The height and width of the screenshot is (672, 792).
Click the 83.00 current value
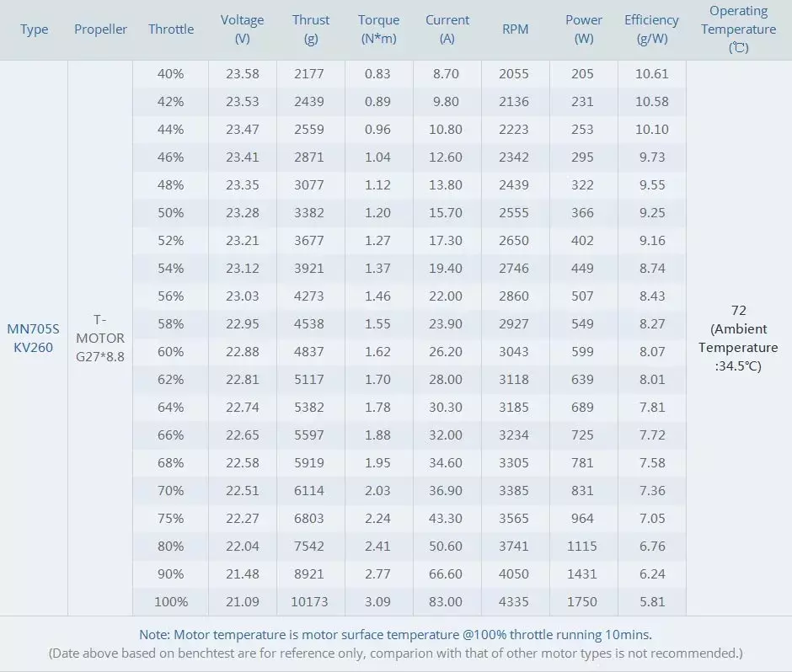(x=447, y=602)
